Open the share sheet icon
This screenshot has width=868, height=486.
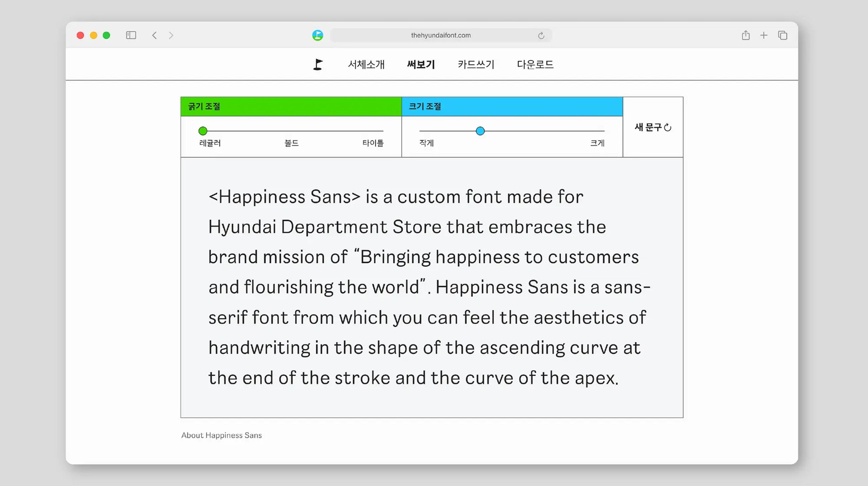[745, 35]
